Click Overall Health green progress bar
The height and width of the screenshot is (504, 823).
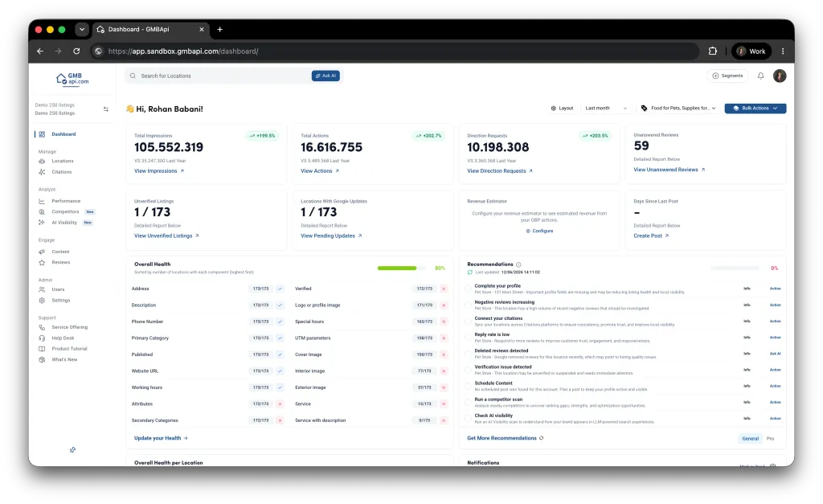402,268
